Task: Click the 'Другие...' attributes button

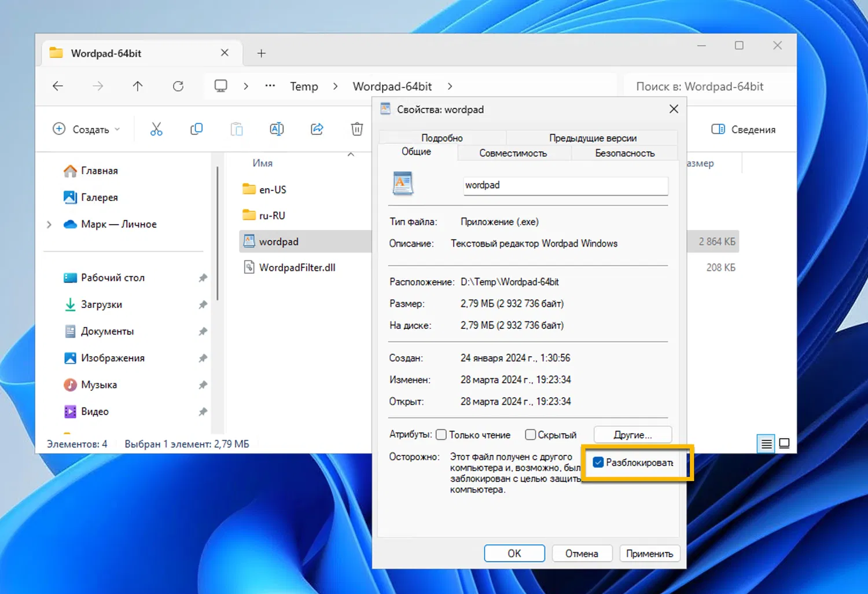Action: point(632,435)
